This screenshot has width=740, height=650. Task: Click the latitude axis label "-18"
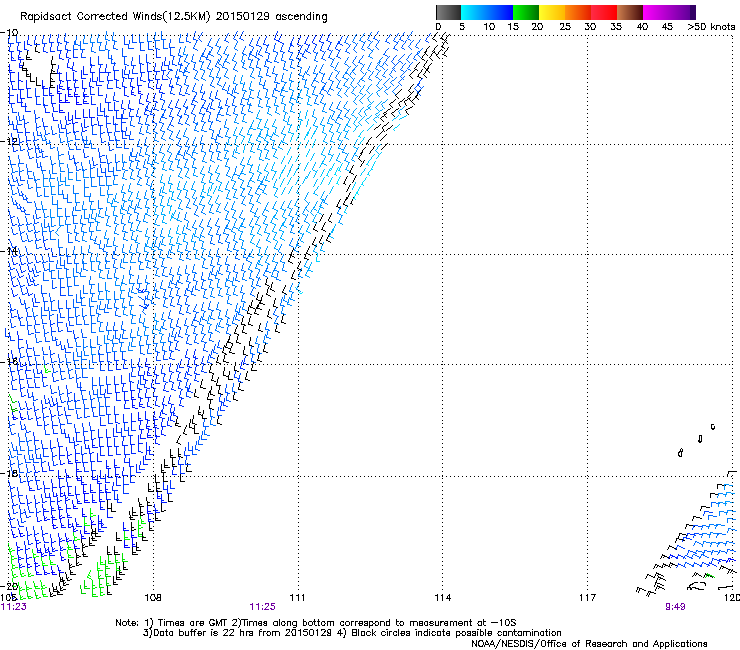coord(10,473)
